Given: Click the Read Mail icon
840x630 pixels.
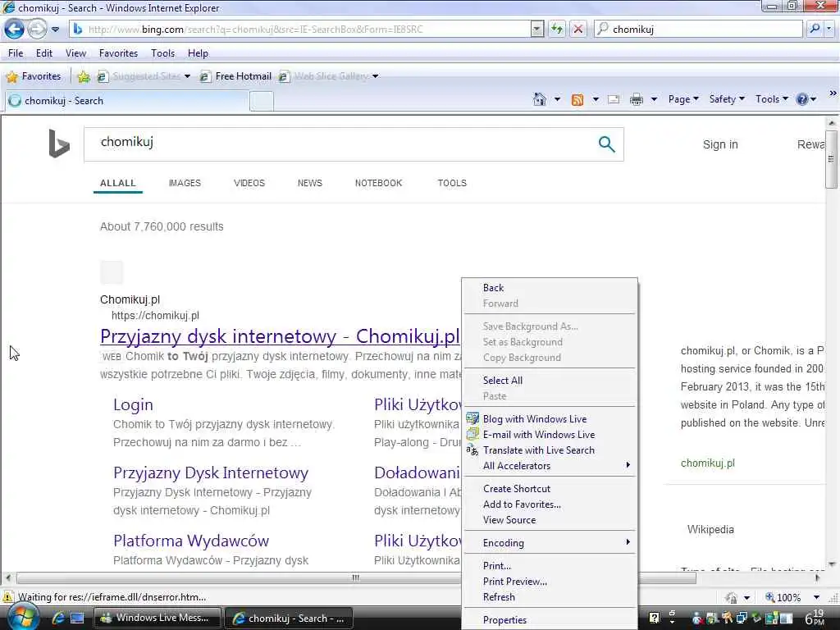Looking at the screenshot, I should click(x=614, y=99).
